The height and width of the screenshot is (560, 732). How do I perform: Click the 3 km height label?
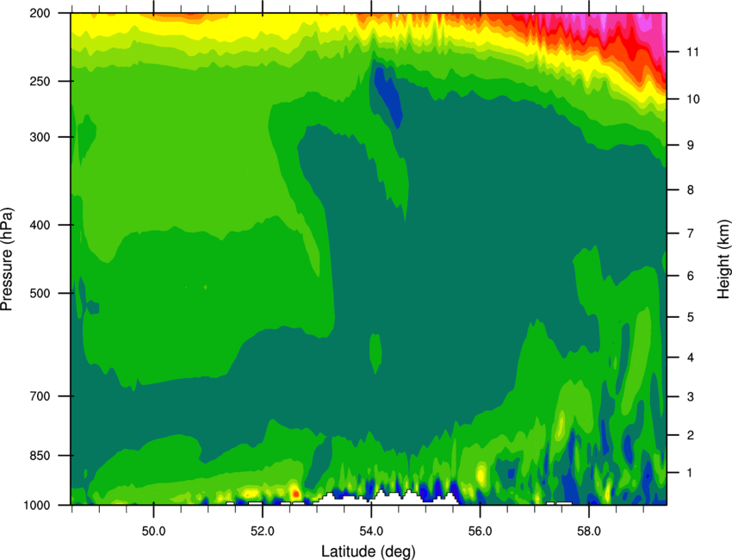(x=691, y=397)
